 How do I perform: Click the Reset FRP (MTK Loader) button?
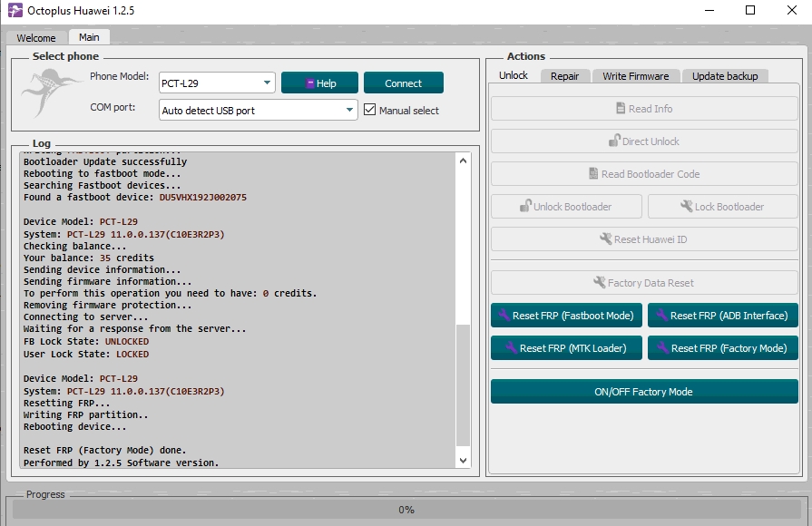click(x=566, y=348)
